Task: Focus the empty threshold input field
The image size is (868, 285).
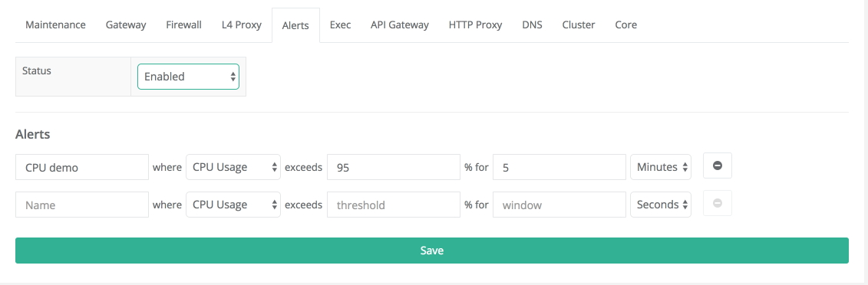Action: [394, 205]
